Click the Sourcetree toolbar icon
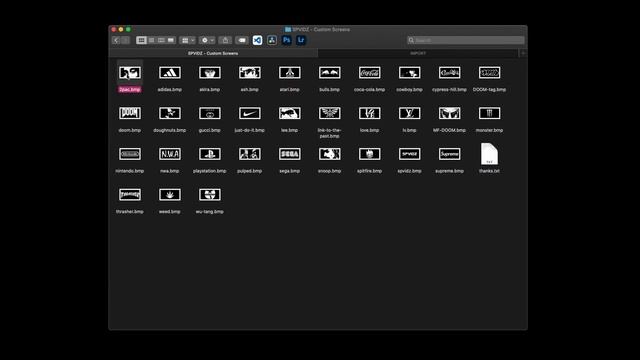The image size is (640, 360). click(272, 40)
